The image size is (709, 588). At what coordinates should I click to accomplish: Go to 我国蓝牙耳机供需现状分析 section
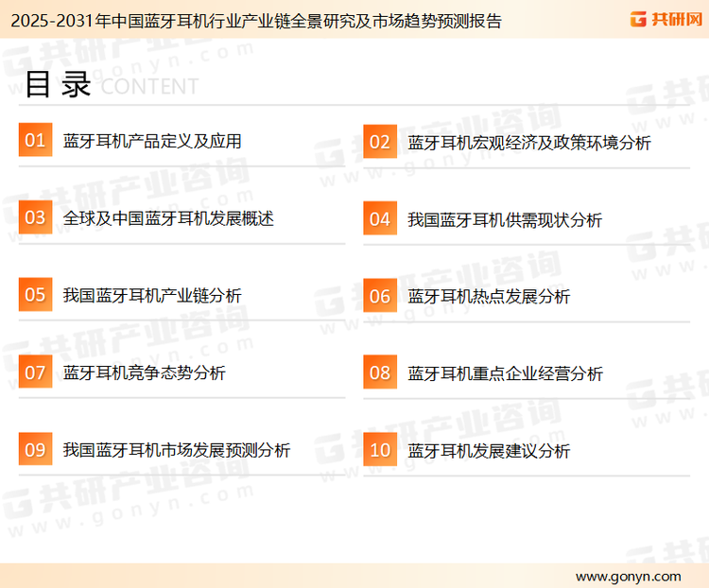[x=505, y=220]
